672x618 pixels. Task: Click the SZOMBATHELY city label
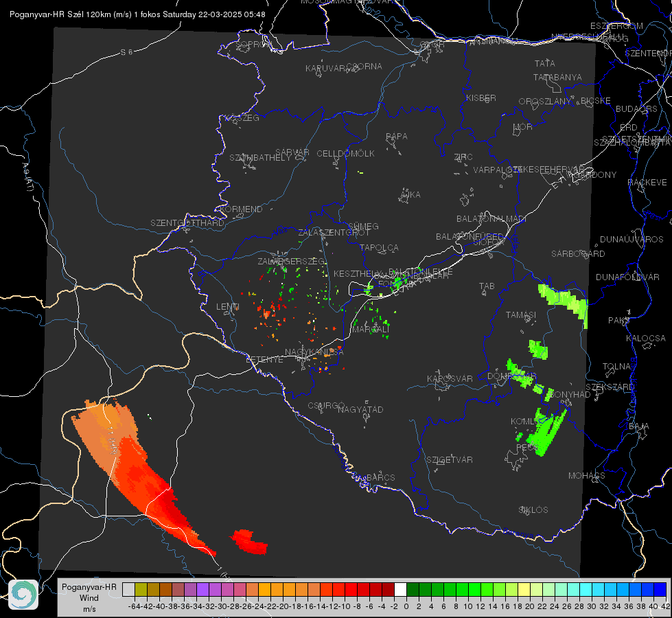[x=260, y=158]
